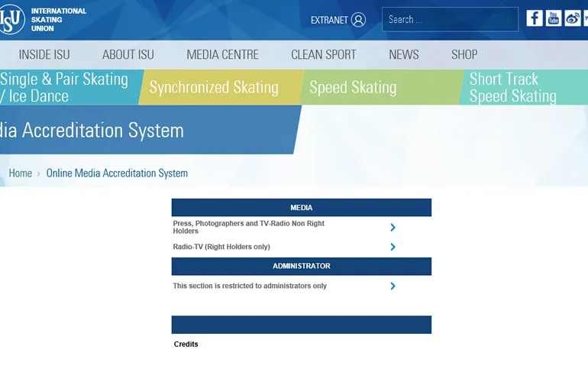Screen dimensions: 588x366
Task: Open the NEWS menu
Action: 403,54
